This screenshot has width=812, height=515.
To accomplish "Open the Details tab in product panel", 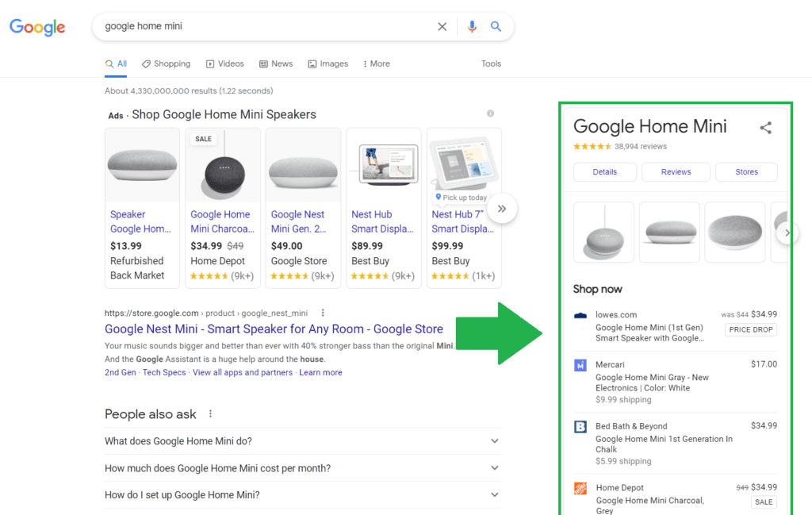I will pyautogui.click(x=605, y=172).
